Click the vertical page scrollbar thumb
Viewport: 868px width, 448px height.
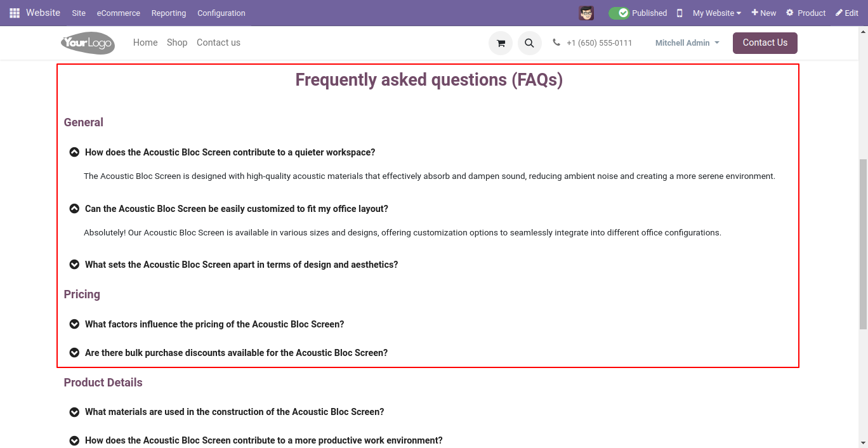863,244
